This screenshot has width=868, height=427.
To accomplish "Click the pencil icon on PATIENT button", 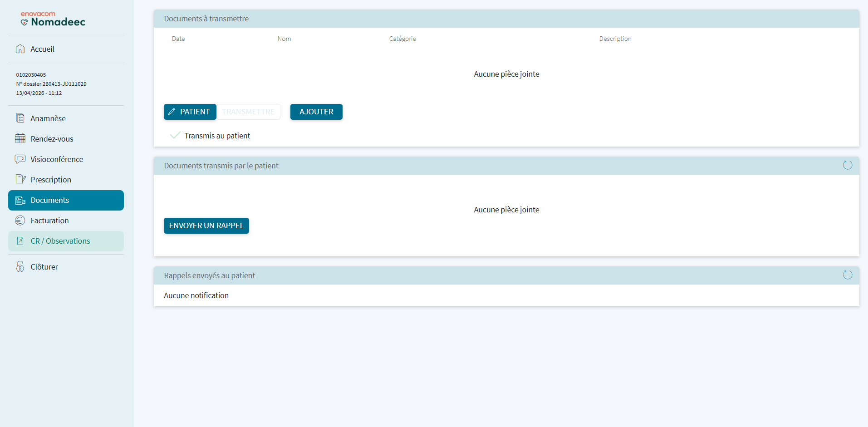I will [172, 112].
